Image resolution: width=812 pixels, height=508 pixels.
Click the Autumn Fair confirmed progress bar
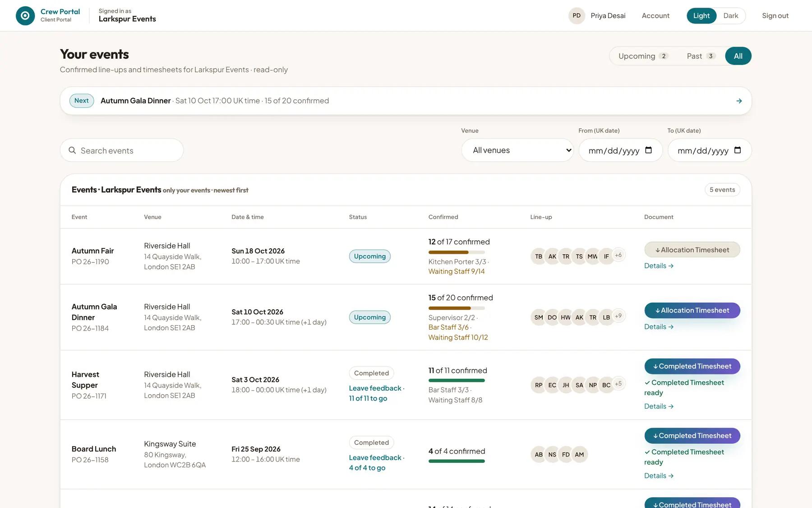pos(457,252)
